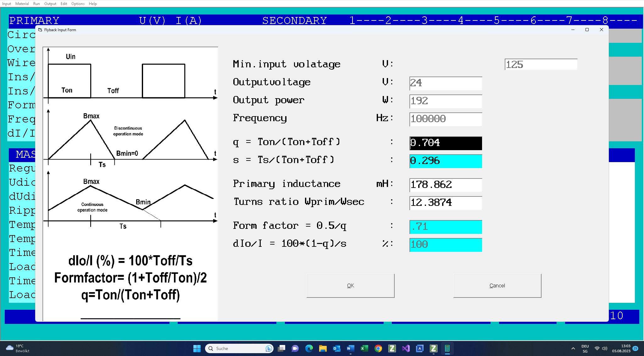This screenshot has width=644, height=356.
Task: Open Microsoft Excel from the taskbar
Action: (x=364, y=348)
